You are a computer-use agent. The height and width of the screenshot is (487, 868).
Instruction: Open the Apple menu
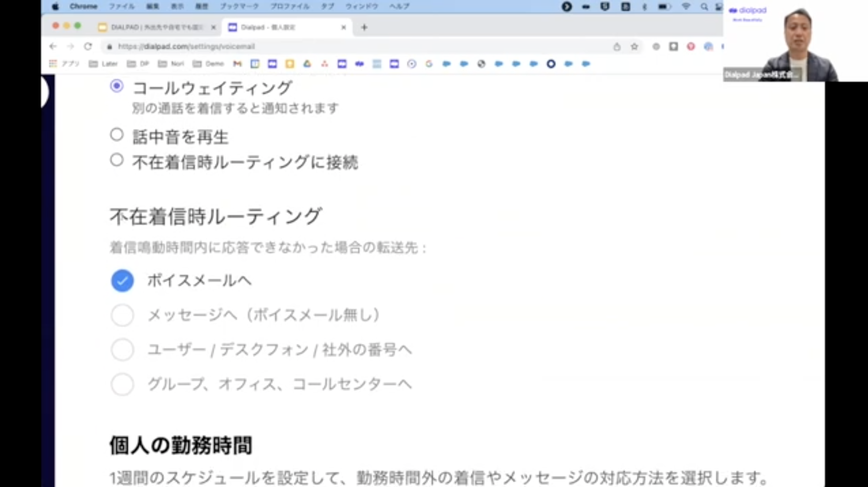pyautogui.click(x=55, y=7)
